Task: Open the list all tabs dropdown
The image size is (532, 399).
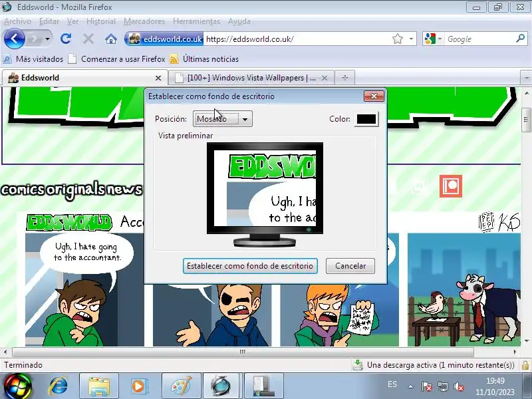Action: pyautogui.click(x=526, y=78)
